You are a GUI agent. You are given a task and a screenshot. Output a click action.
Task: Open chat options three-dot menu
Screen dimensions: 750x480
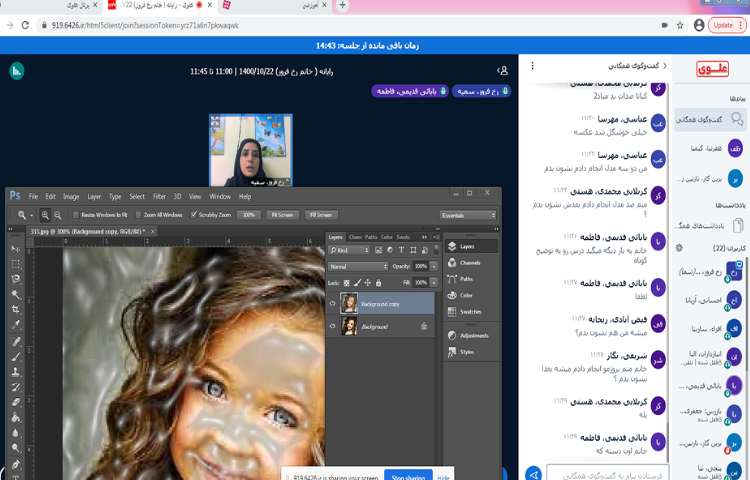click(532, 65)
